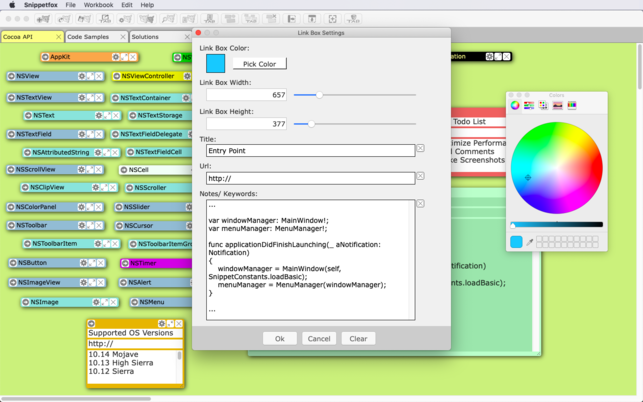This screenshot has height=402, width=643.
Task: Toggle the NSCursor box circle button
Action: click(x=120, y=226)
